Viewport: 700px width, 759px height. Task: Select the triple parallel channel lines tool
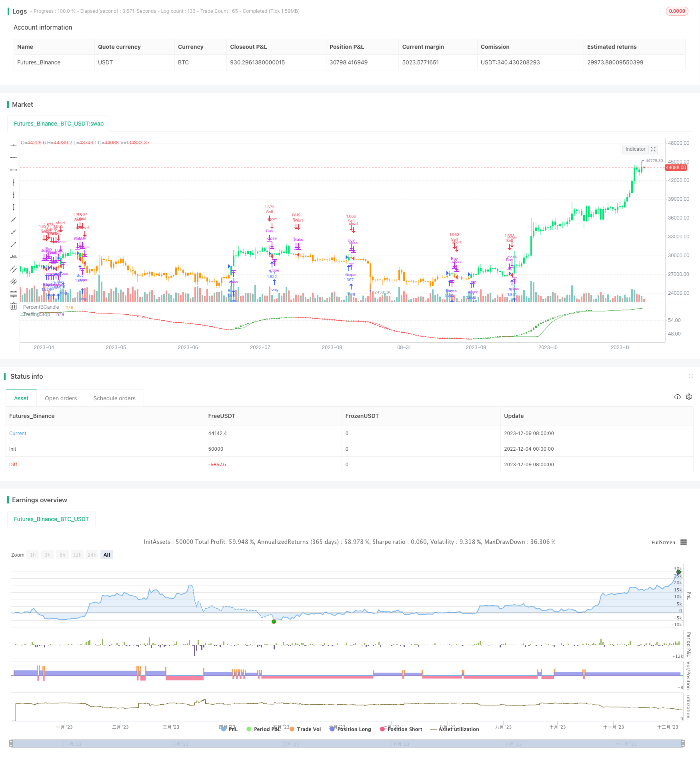(x=14, y=282)
